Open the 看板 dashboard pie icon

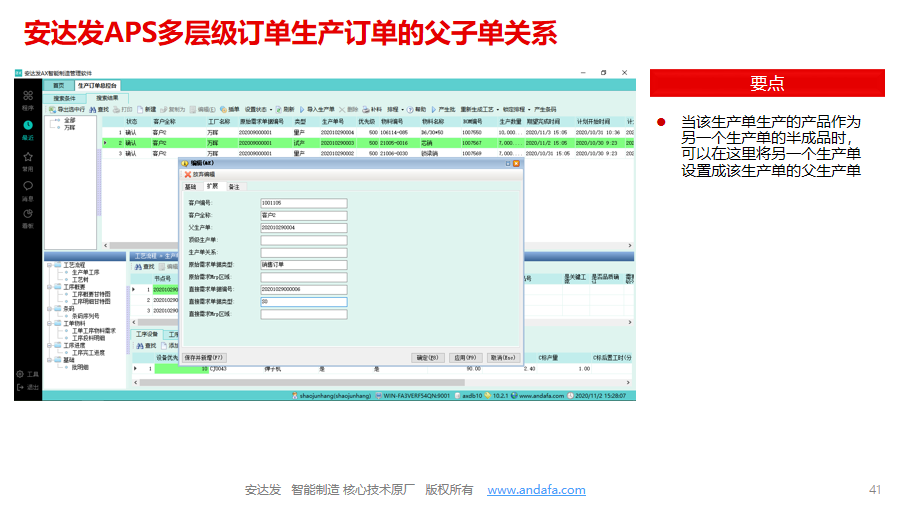28,214
